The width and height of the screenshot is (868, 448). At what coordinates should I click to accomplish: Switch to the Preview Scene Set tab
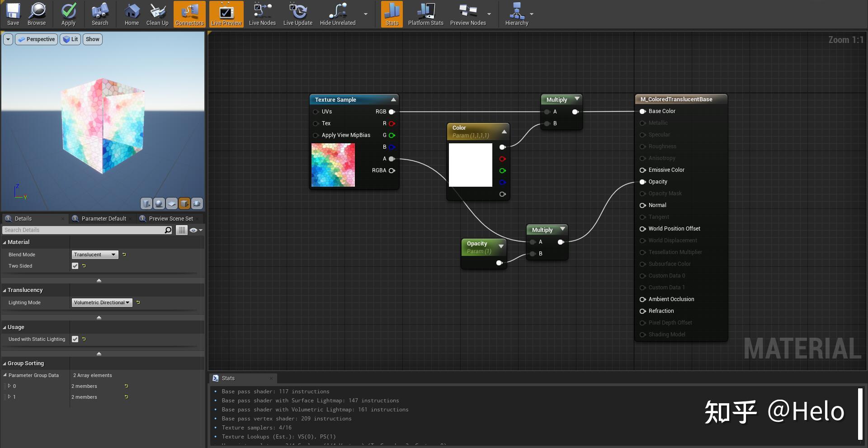coord(170,219)
